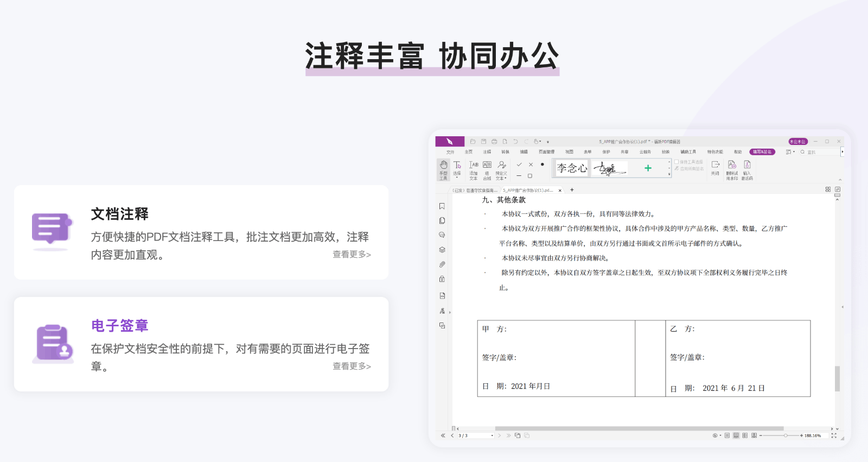Collapse the ribbon with the up chevron
Viewport: 868px width, 462px height.
(x=840, y=180)
